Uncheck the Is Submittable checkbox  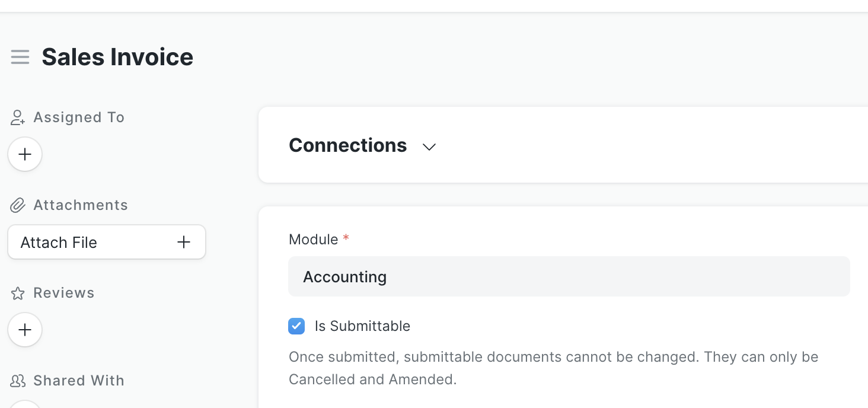click(296, 326)
